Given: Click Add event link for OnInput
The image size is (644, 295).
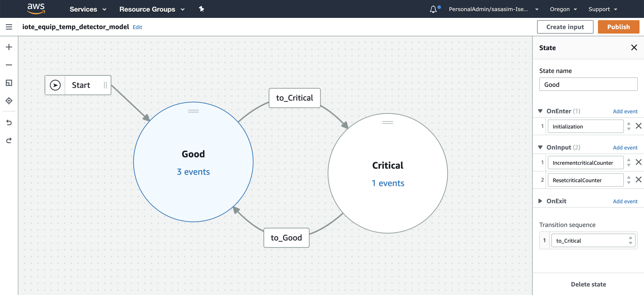Looking at the screenshot, I should (x=625, y=148).
